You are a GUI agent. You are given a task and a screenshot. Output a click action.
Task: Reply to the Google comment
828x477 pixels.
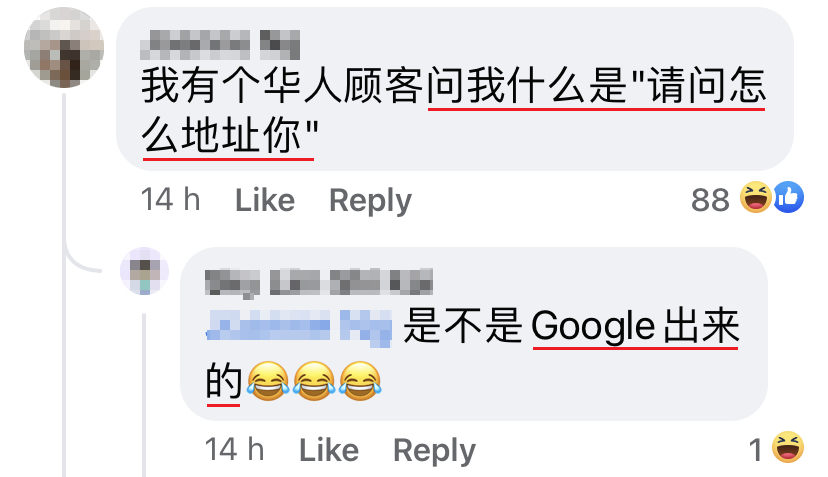pyautogui.click(x=435, y=451)
